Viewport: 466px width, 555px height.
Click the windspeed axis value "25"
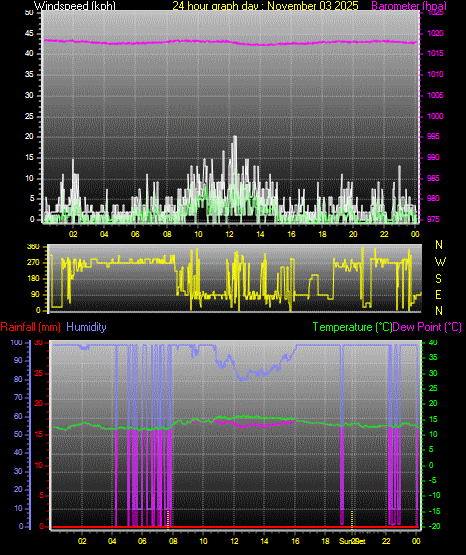click(29, 116)
